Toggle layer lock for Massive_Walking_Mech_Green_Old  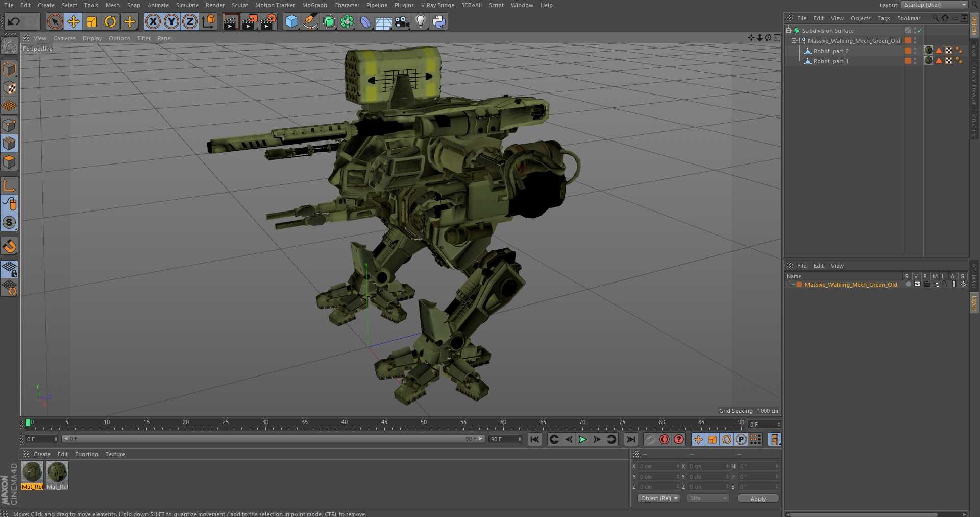point(945,285)
